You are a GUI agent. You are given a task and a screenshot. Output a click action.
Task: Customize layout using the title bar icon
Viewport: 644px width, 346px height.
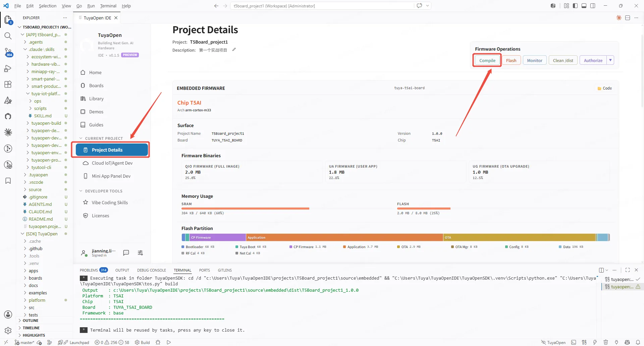tap(567, 6)
